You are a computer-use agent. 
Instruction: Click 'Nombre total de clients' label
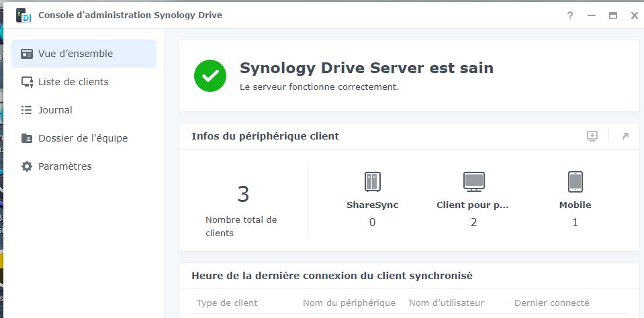pyautogui.click(x=241, y=227)
